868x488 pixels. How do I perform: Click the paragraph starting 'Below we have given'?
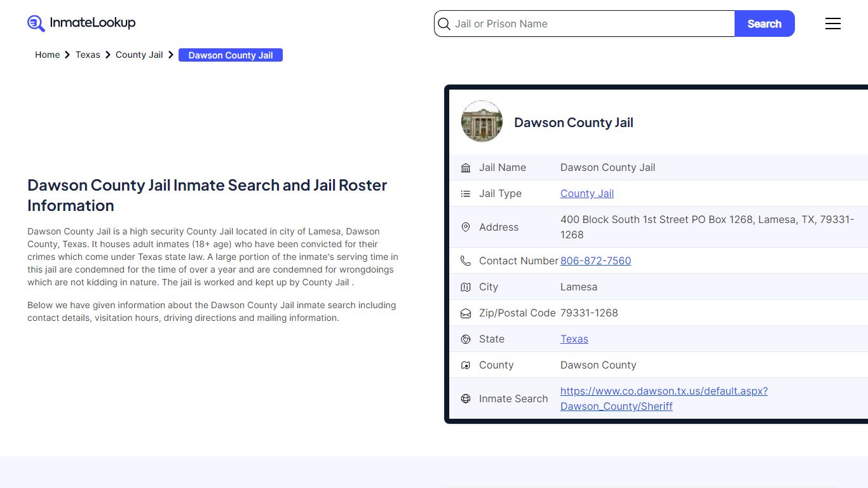coord(212,311)
